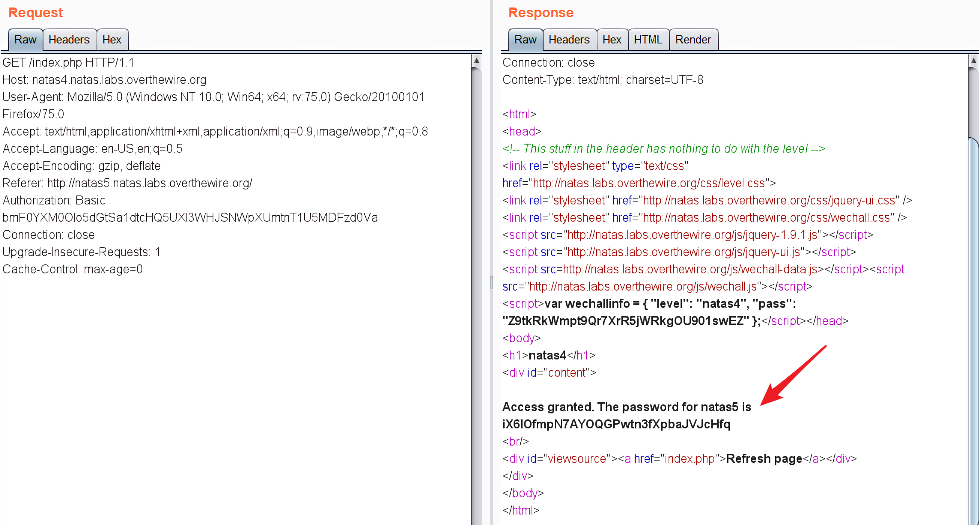
Task: Switch to the Hex tab in the Response panel
Action: click(612, 40)
